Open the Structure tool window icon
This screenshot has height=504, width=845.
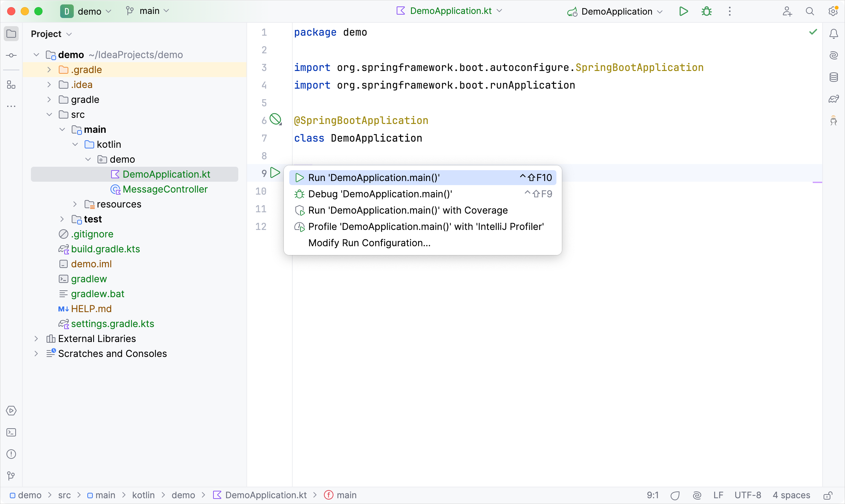11,85
